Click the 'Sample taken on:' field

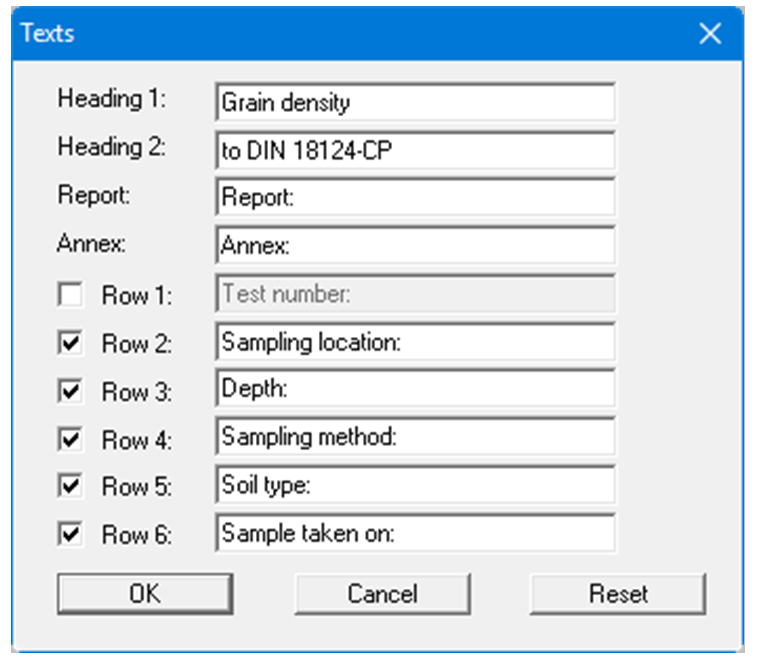click(415, 534)
